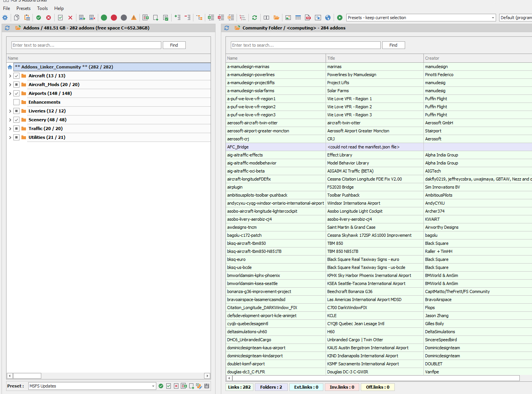Open settings via the blue gear icon
This screenshot has width=532, height=394.
[5, 18]
